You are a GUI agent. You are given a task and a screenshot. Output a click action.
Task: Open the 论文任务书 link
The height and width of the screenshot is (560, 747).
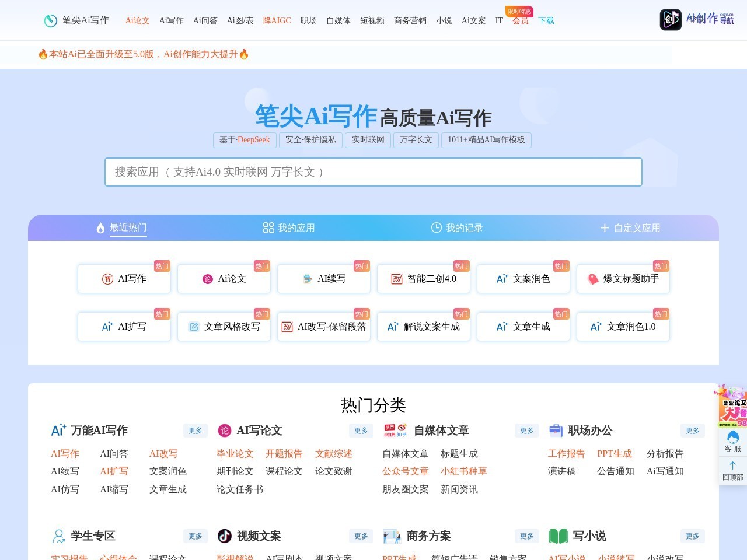(x=240, y=489)
